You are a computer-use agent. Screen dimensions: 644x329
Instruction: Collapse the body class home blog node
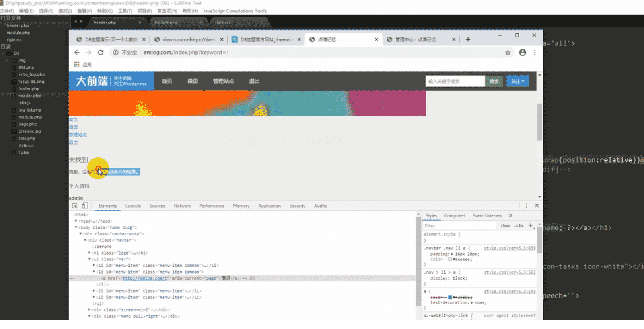[76, 227]
